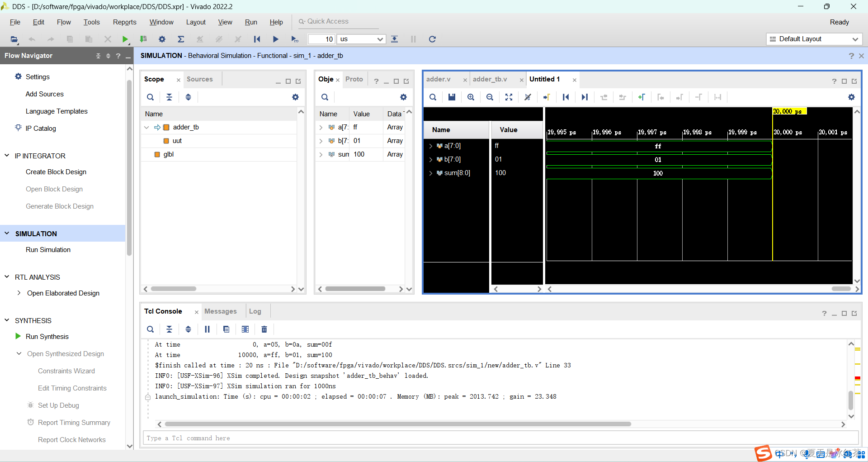868x462 pixels.
Task: Expand the b[7:0] signal in waveform
Action: point(430,159)
